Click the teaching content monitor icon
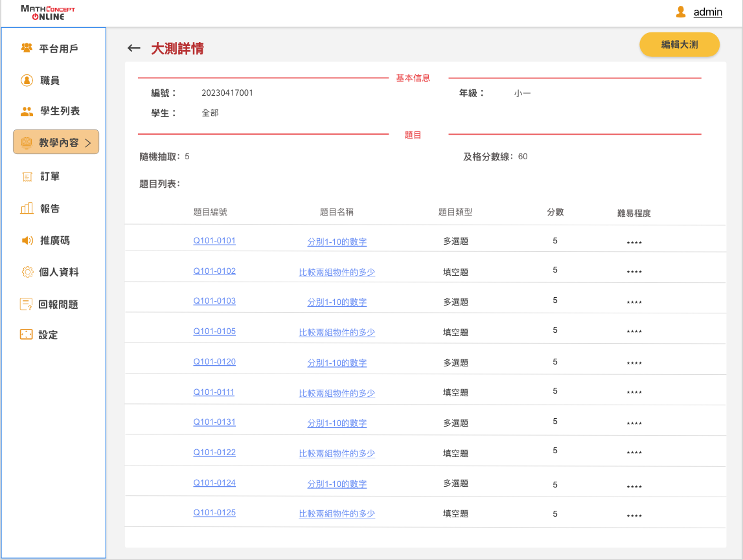This screenshot has height=560, width=743. (x=27, y=142)
